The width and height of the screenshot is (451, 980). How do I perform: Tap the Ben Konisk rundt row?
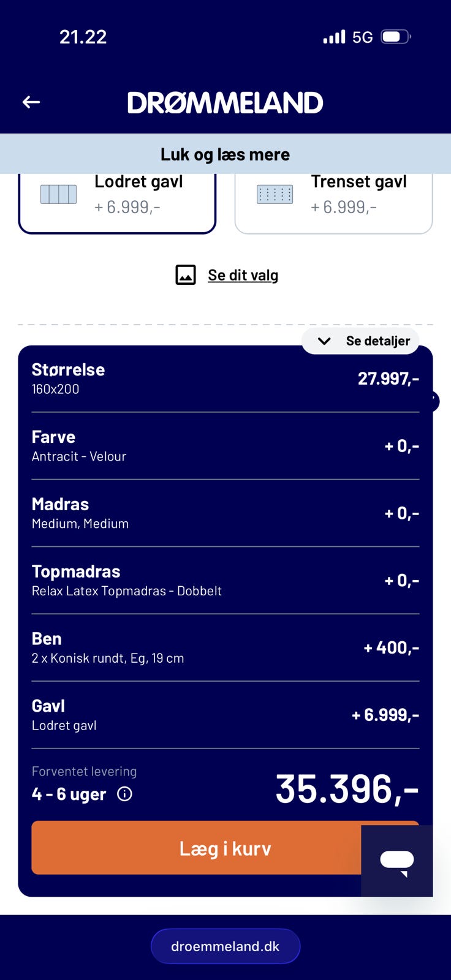click(225, 648)
